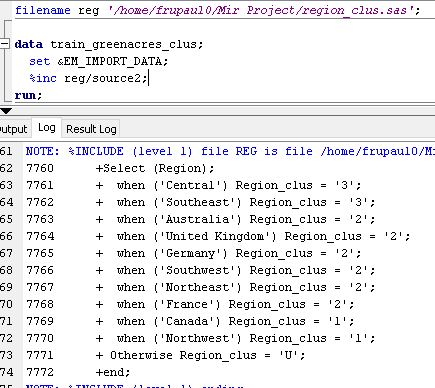Click source line number 7772 in log
Image resolution: width=435 pixels, height=388 pixels.
pos(40,372)
